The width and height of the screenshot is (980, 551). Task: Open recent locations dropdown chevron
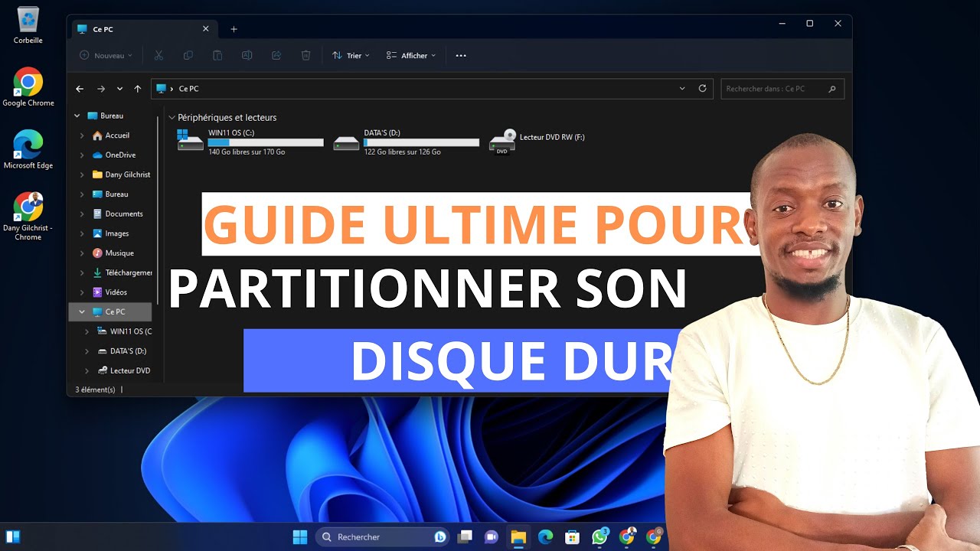click(119, 89)
